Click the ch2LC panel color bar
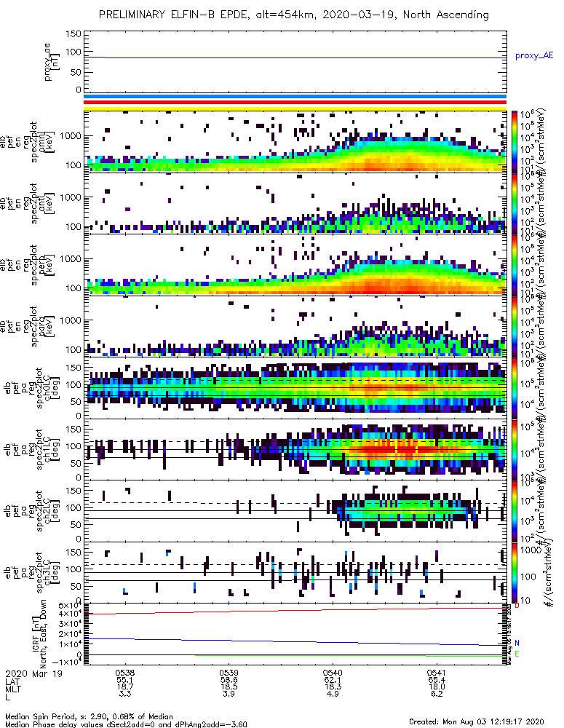 tap(515, 511)
